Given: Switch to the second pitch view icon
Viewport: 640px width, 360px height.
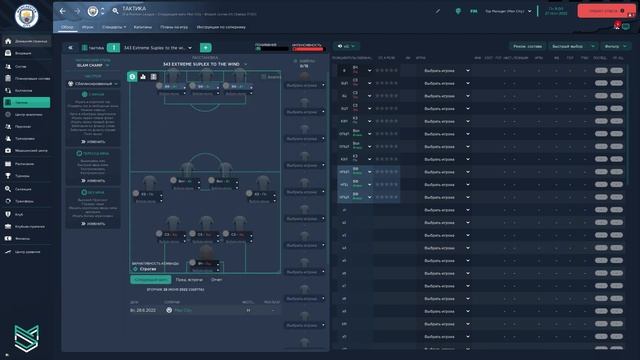Looking at the screenshot, I should [143, 76].
